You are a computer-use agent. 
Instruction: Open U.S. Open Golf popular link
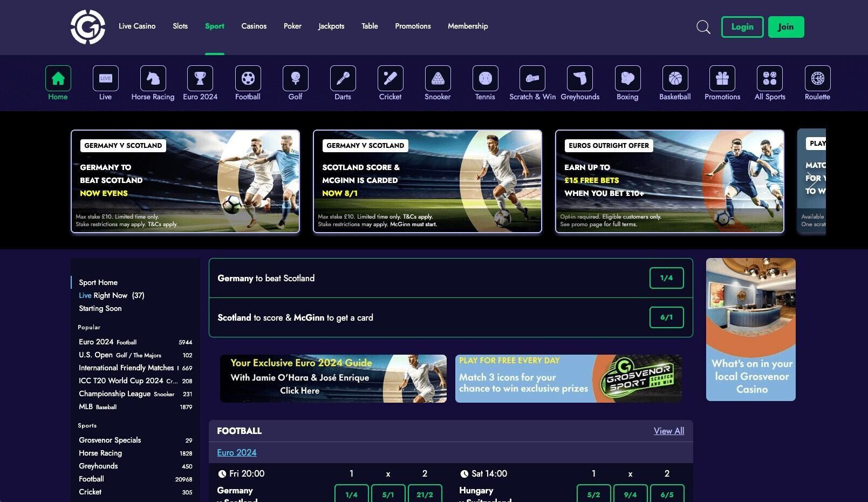[135, 355]
